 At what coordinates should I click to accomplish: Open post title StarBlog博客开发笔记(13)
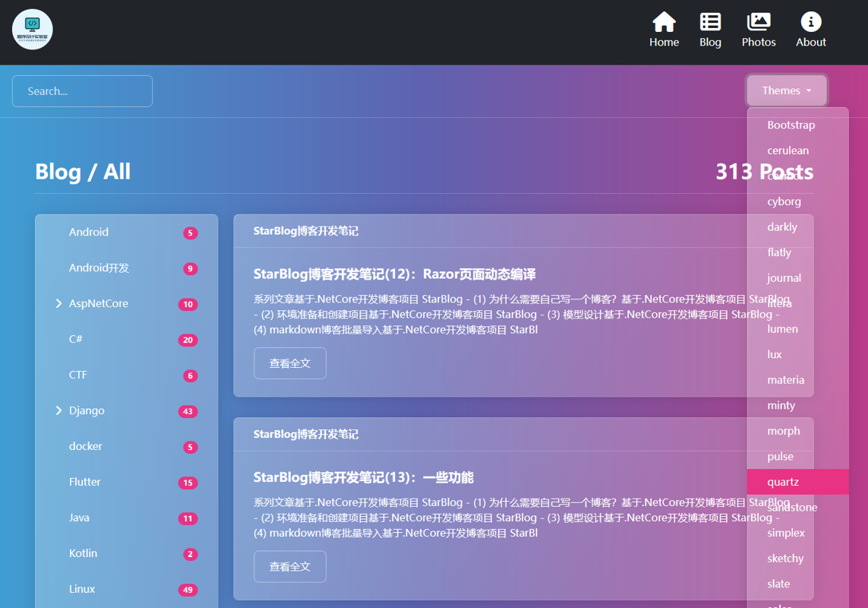click(363, 477)
